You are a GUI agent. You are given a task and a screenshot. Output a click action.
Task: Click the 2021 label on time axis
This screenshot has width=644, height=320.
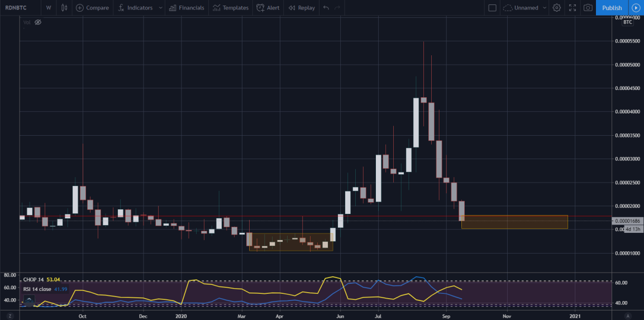coord(575,316)
